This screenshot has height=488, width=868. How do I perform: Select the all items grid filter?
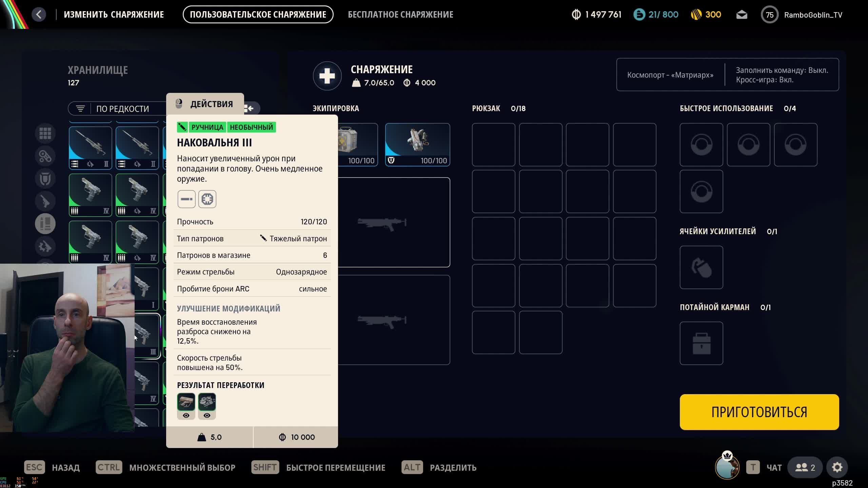click(45, 133)
